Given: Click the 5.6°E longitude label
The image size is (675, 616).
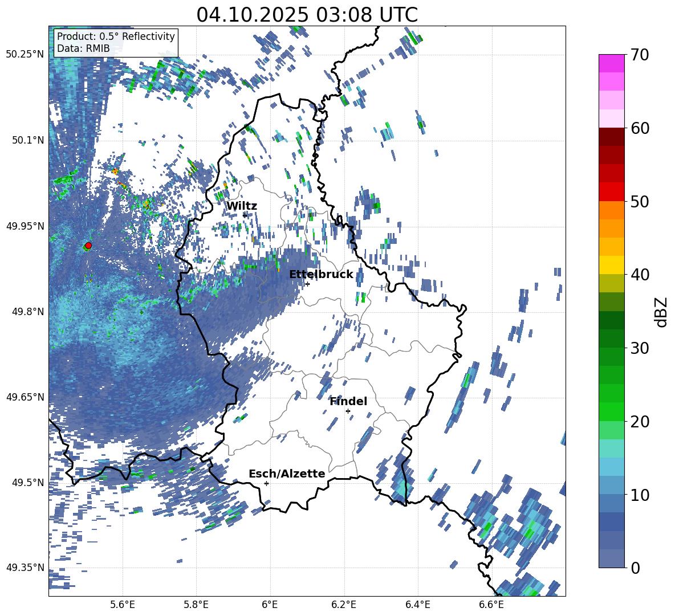Looking at the screenshot, I should click(x=122, y=605).
